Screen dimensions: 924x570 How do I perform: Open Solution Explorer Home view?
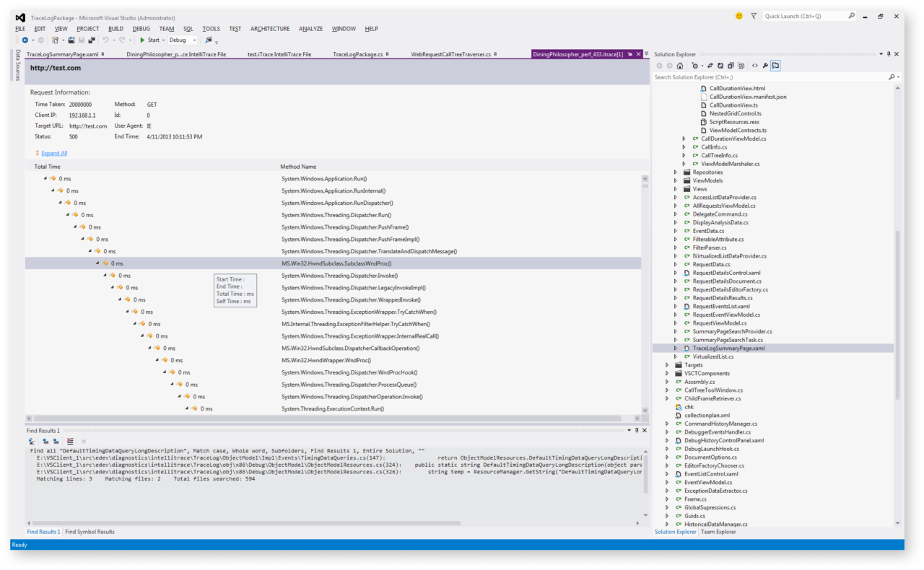[x=680, y=66]
